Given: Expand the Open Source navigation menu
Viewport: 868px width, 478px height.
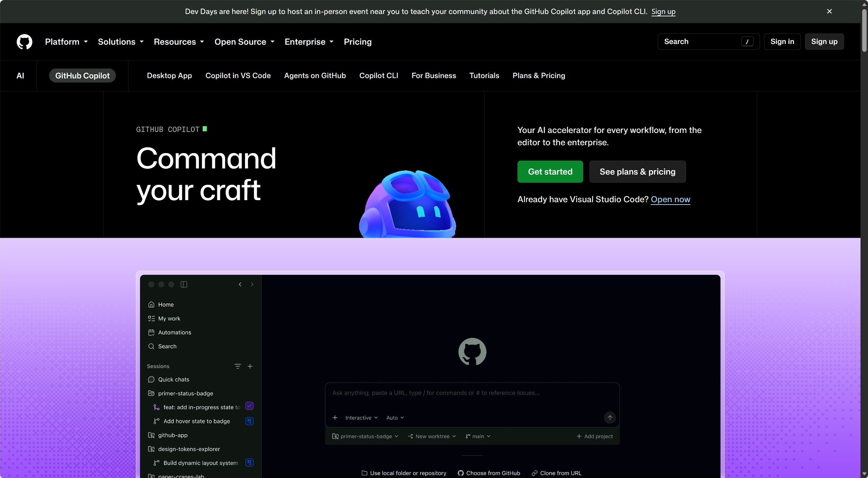Looking at the screenshot, I should [x=244, y=42].
